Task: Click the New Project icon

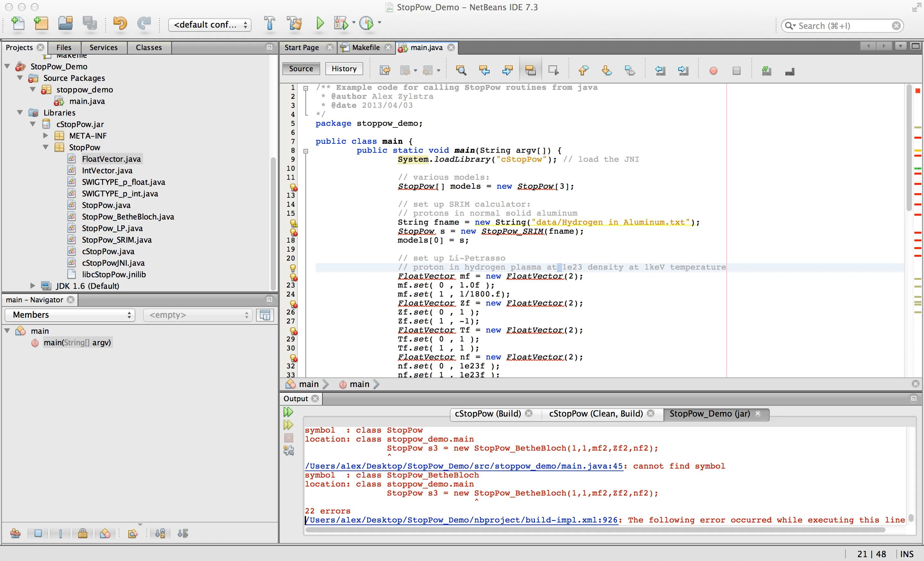Action: click(41, 23)
